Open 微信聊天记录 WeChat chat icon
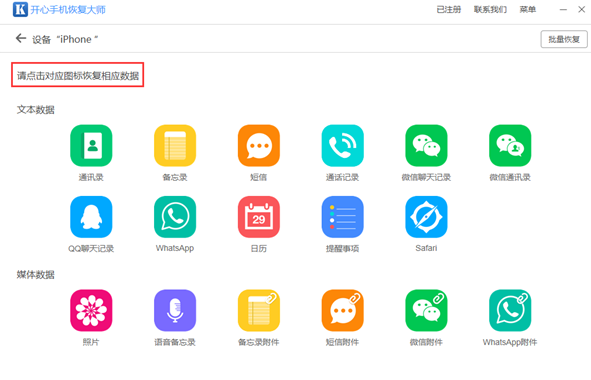 (x=426, y=146)
